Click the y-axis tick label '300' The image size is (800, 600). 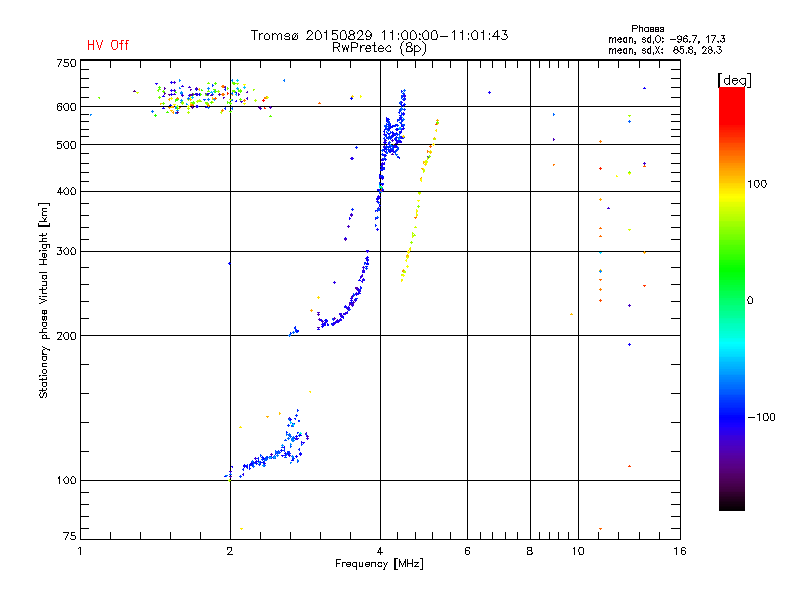pyautogui.click(x=66, y=251)
